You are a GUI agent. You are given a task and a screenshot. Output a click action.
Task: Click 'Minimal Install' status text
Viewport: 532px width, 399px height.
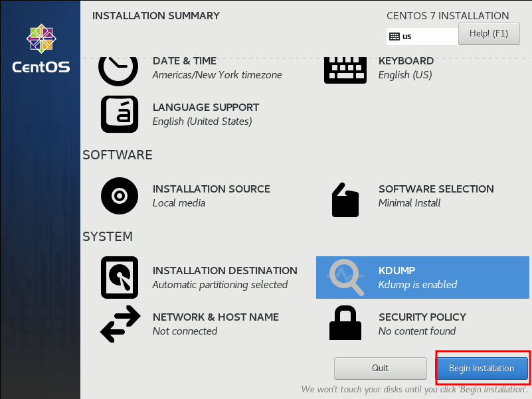coord(410,203)
